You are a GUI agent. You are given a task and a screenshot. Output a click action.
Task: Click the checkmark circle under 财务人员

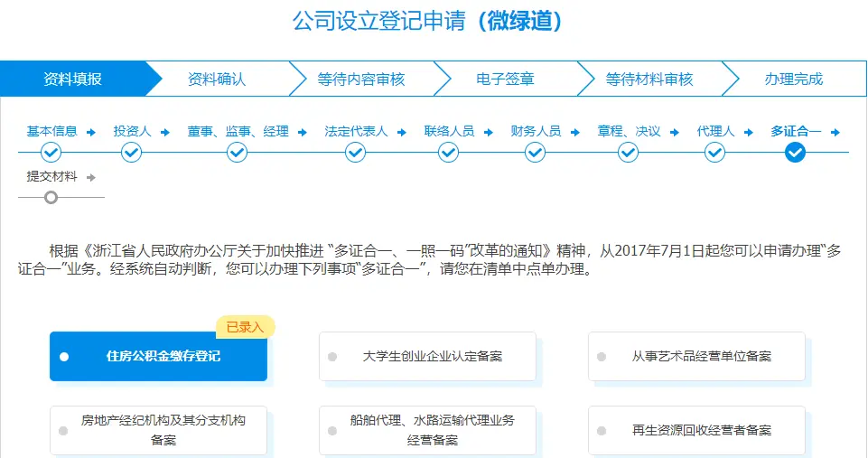click(535, 153)
